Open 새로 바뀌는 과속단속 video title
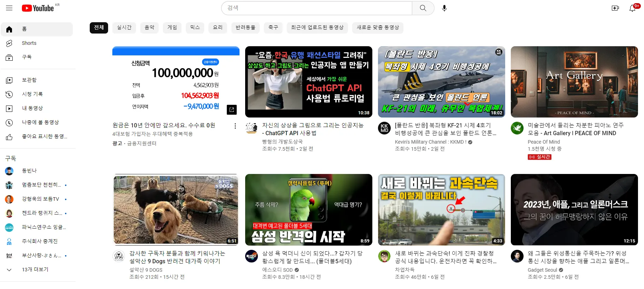644x289 pixels. [x=446, y=257]
